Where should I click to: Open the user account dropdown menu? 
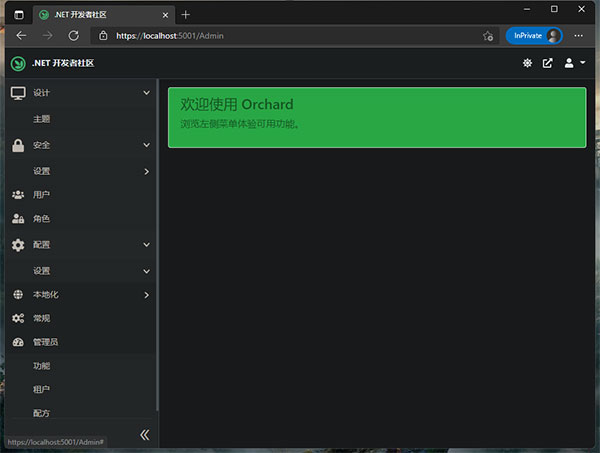(575, 63)
